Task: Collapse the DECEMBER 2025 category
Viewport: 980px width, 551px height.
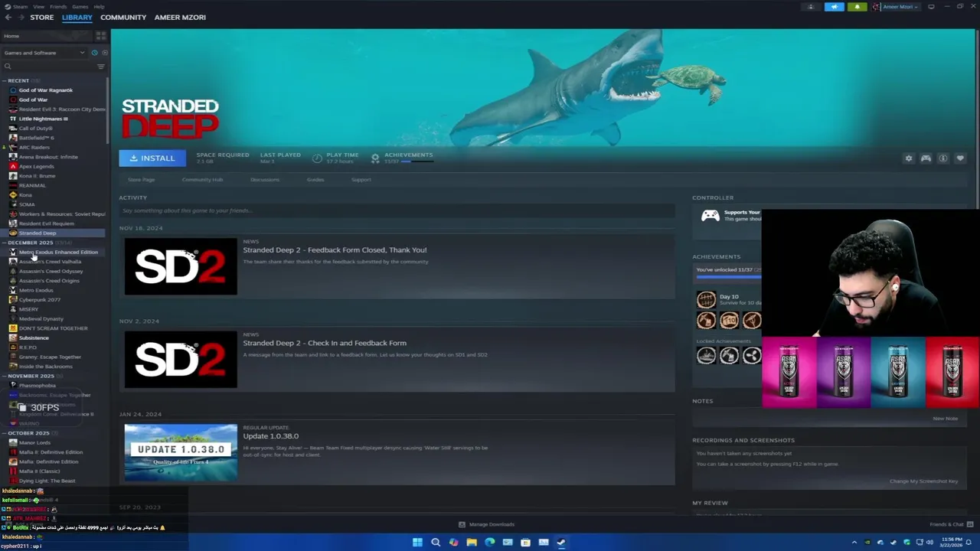Action: click(x=4, y=243)
